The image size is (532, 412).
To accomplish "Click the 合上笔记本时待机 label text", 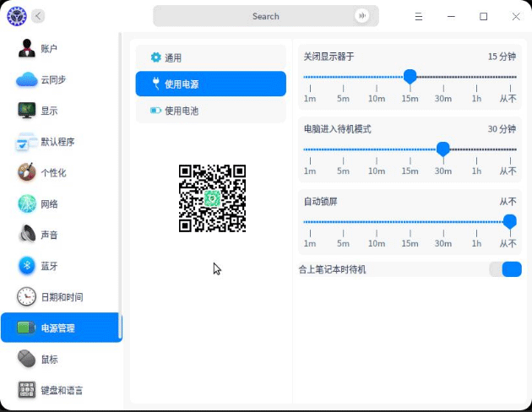I will pos(332,269).
